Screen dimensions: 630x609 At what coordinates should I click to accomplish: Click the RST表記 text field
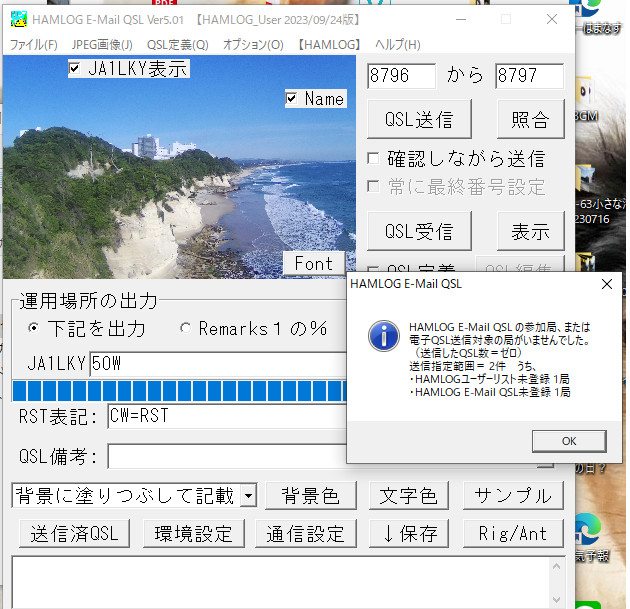[225, 416]
